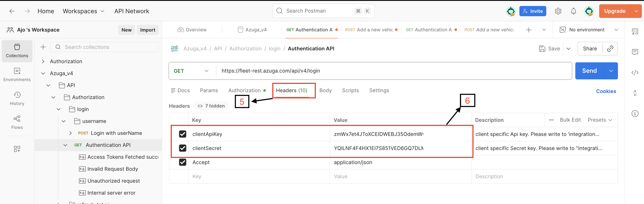Click the Invite button

pyautogui.click(x=532, y=11)
